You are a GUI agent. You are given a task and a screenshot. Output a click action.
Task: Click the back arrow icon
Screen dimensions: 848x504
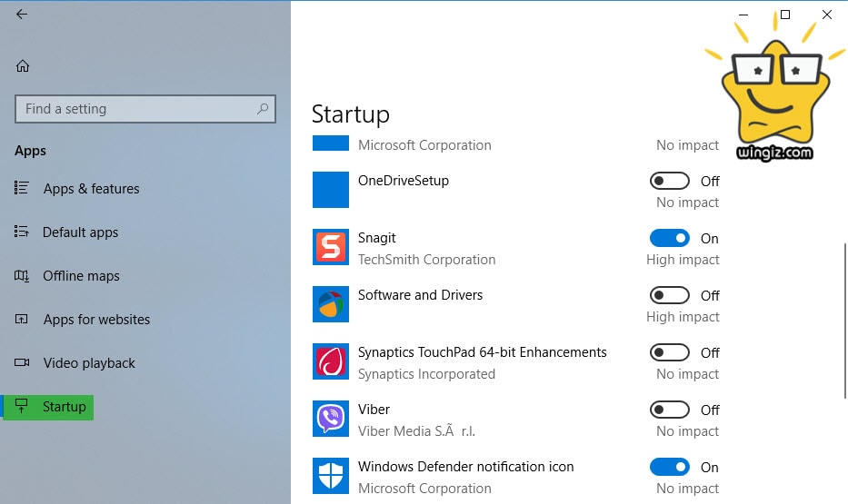(x=22, y=15)
